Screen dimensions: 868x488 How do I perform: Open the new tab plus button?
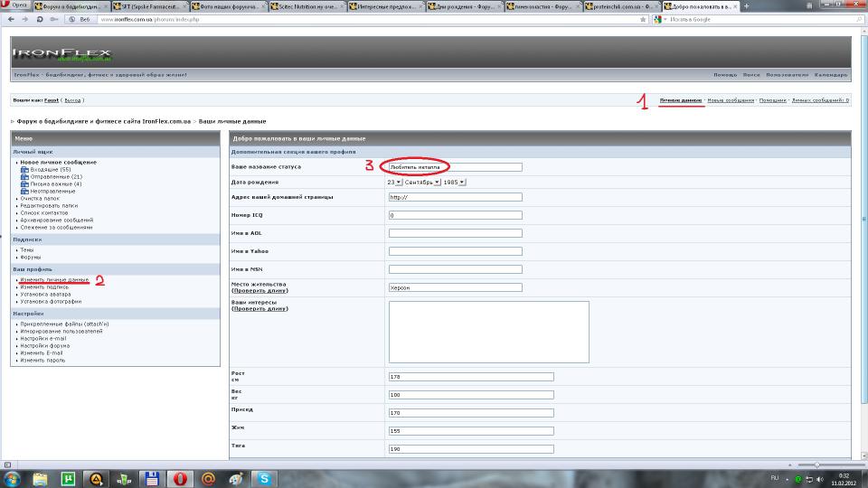746,6
